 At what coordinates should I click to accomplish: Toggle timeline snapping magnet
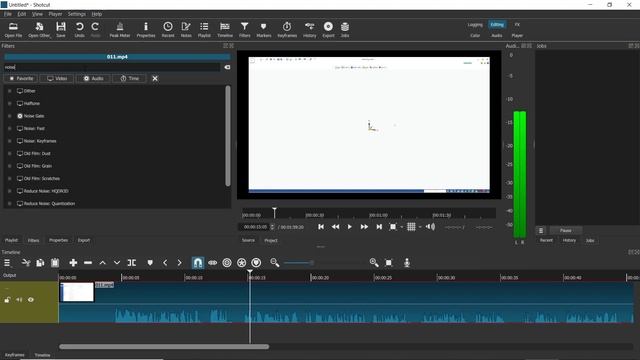point(198,262)
